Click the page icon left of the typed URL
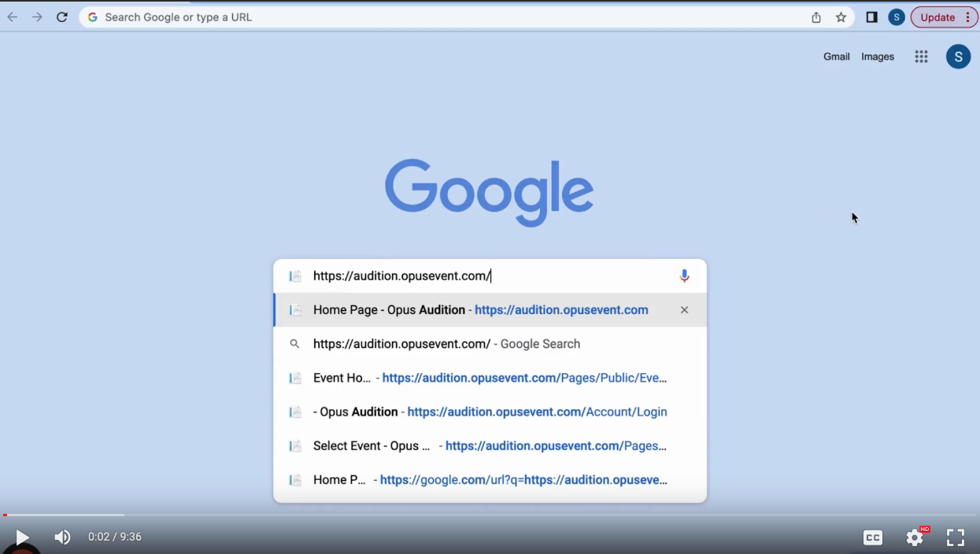 click(x=295, y=276)
